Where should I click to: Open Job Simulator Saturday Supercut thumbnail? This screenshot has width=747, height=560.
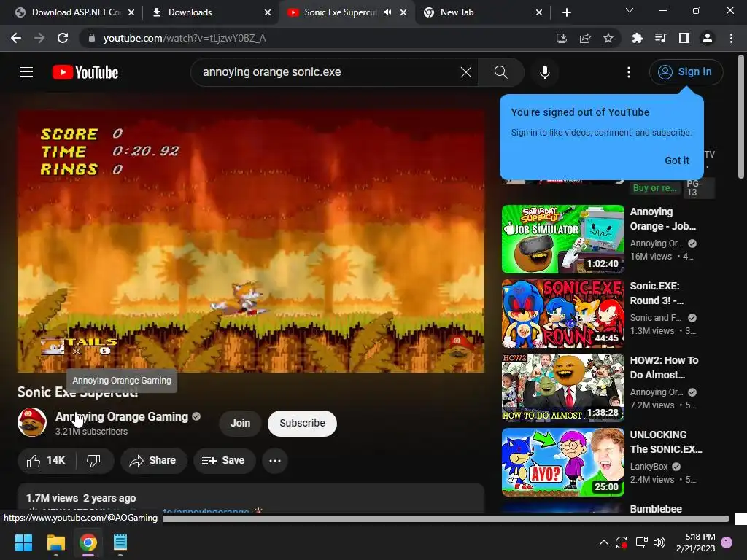562,239
